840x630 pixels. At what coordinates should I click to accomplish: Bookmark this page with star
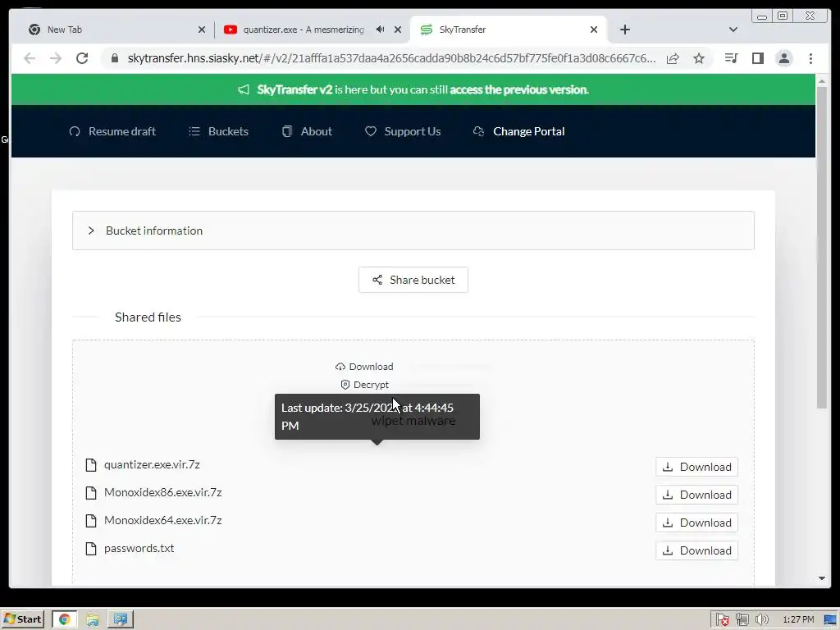699,58
